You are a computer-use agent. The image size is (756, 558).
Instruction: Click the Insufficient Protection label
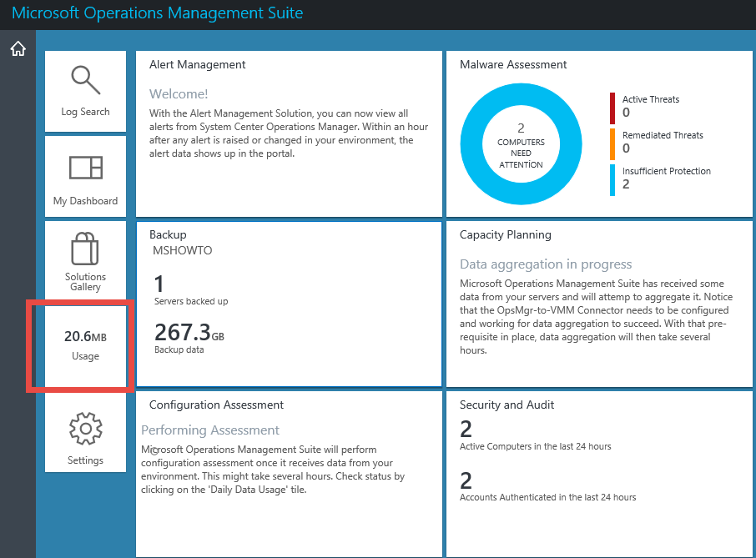pos(667,171)
